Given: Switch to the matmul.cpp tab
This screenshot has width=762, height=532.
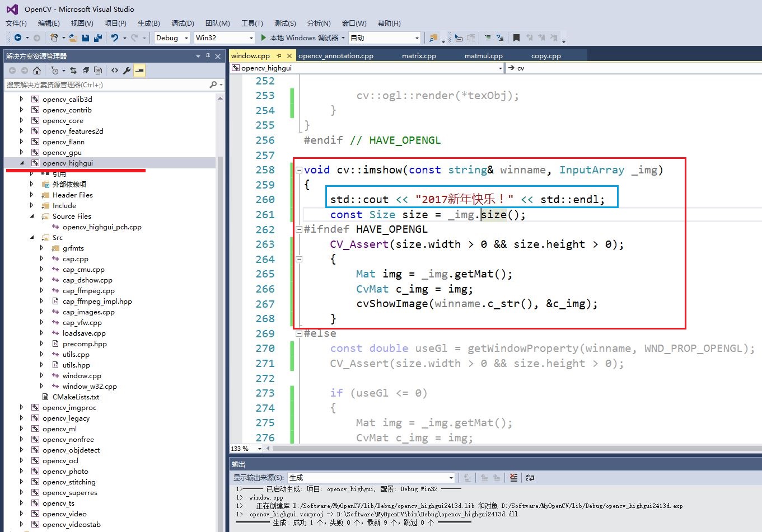Looking at the screenshot, I should tap(484, 56).
